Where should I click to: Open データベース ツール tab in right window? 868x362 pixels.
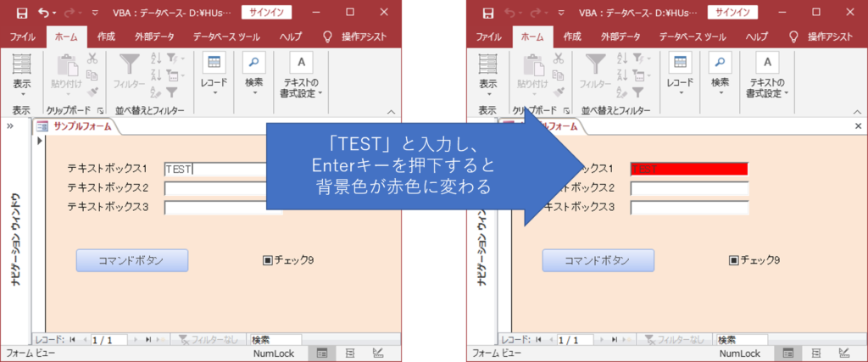coord(693,37)
